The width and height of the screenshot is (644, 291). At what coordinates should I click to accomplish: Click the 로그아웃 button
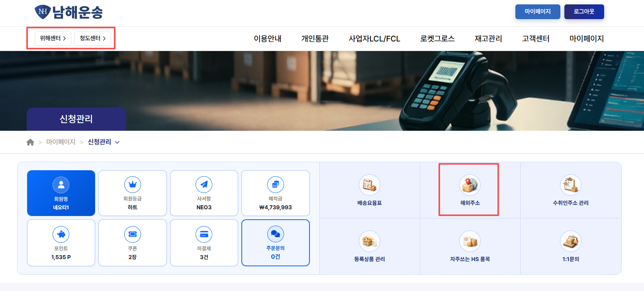pyautogui.click(x=584, y=12)
